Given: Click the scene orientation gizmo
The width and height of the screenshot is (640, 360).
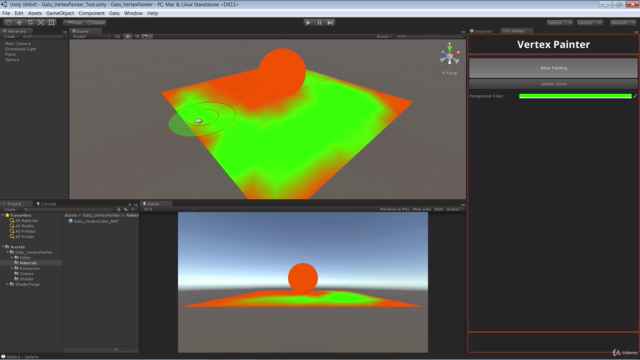Looking at the screenshot, I should [450, 55].
